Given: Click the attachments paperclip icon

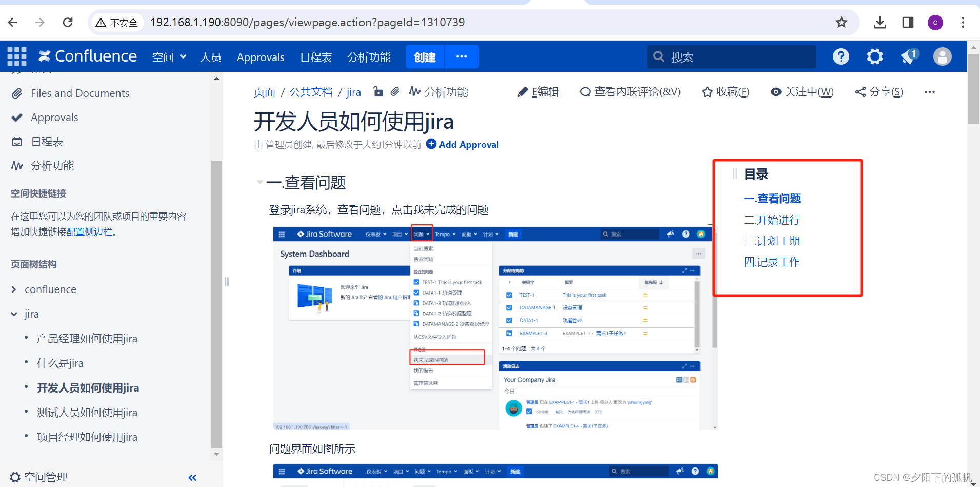Looking at the screenshot, I should tap(395, 92).
